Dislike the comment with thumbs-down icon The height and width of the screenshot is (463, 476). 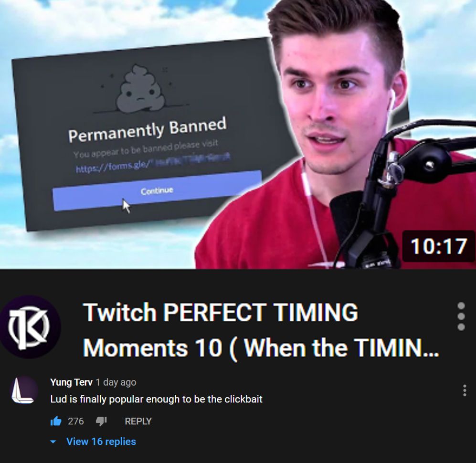coord(101,421)
